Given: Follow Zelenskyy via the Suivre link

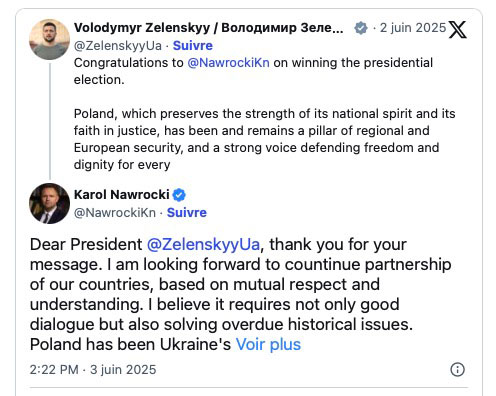Looking at the screenshot, I should coord(193,46).
